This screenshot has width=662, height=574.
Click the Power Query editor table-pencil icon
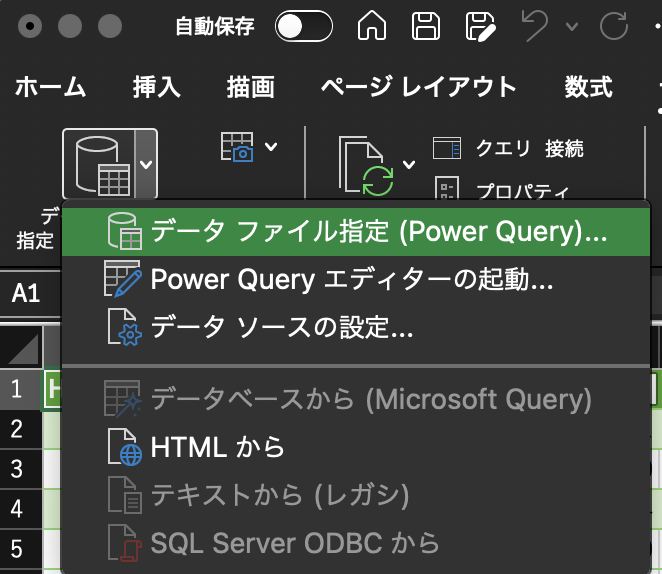122,279
